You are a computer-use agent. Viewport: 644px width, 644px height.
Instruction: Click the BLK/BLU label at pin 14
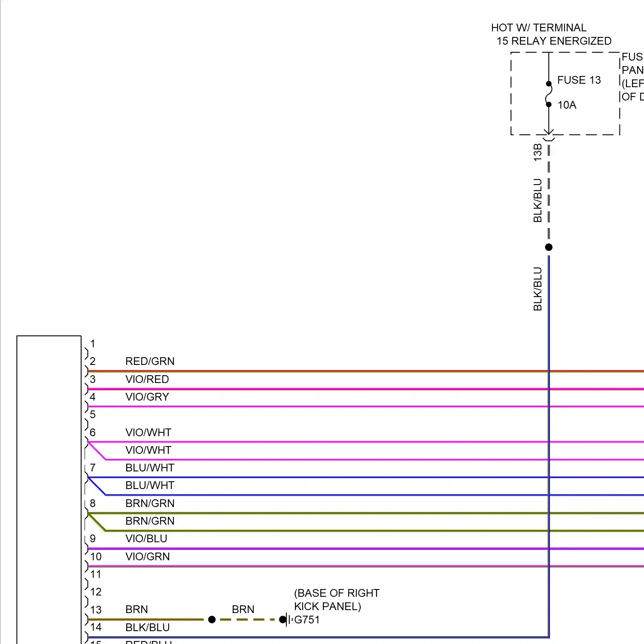(148, 628)
